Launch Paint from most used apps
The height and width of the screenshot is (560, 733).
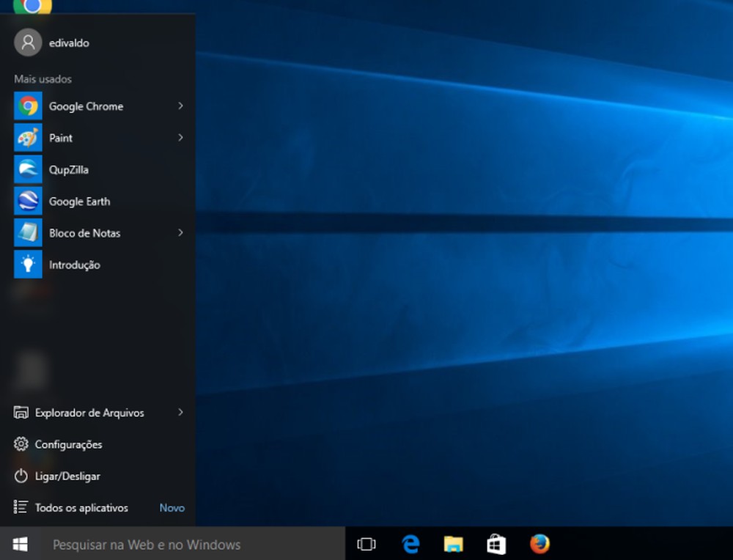click(61, 138)
